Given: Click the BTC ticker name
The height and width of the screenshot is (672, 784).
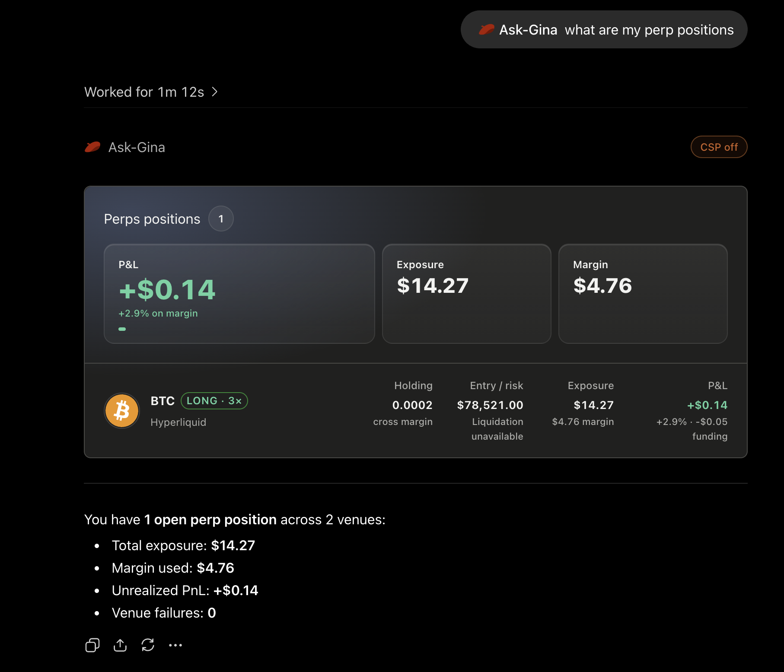Looking at the screenshot, I should coord(163,401).
